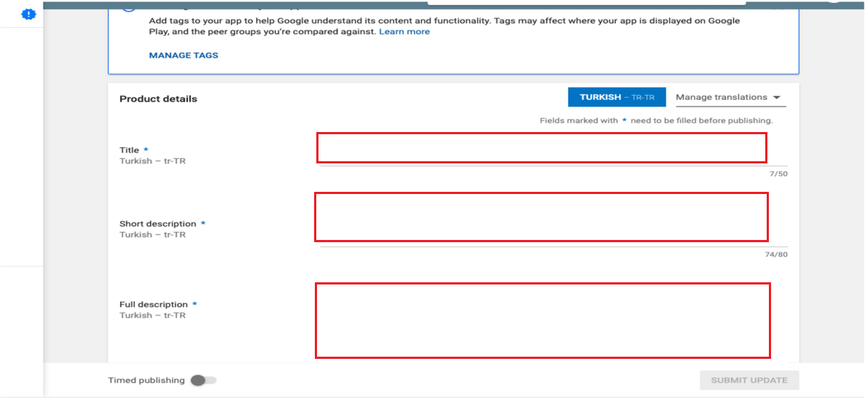Click the blue alert badge icon in sidebar
The width and height of the screenshot is (868, 399).
coord(28,15)
